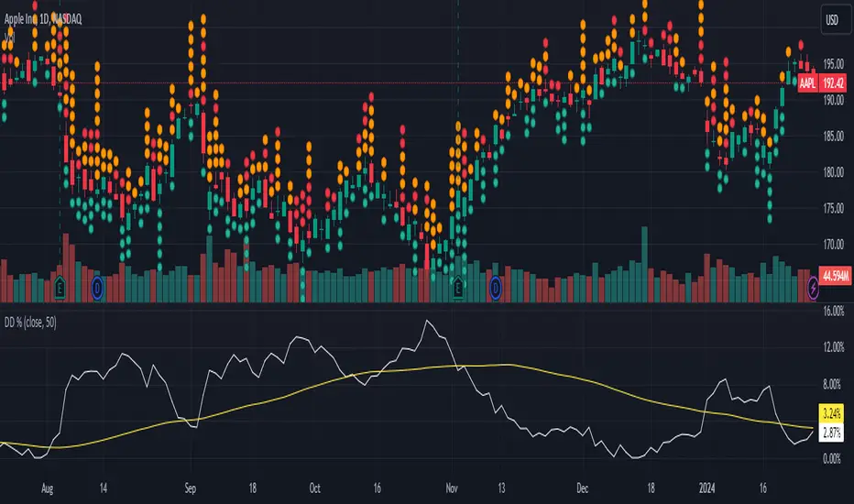Click the 170.00 price axis label
This screenshot has width=854, height=504.
[833, 244]
